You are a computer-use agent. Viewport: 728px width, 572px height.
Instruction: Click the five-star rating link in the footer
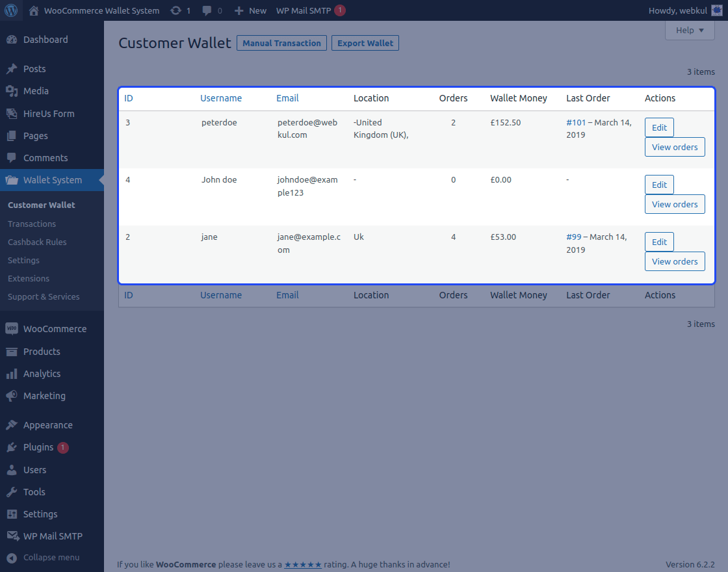tap(303, 564)
